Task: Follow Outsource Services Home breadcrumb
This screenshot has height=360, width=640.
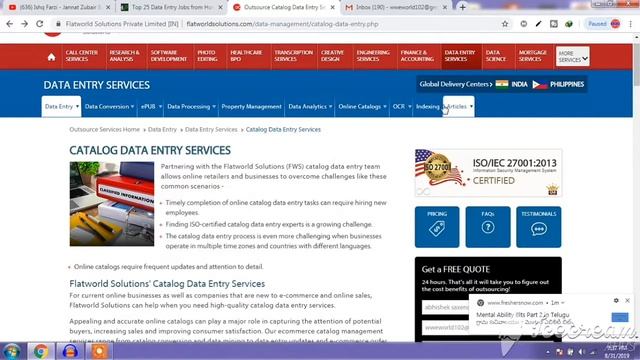Action: 104,129
